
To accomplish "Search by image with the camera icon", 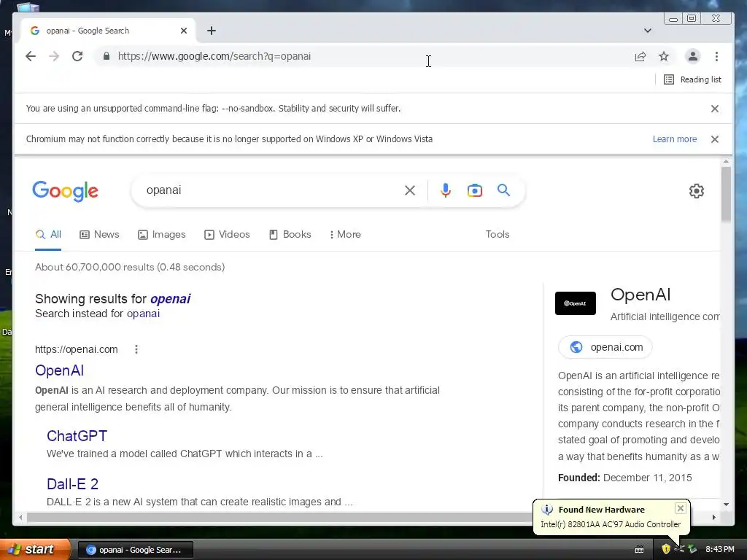I will click(x=474, y=190).
